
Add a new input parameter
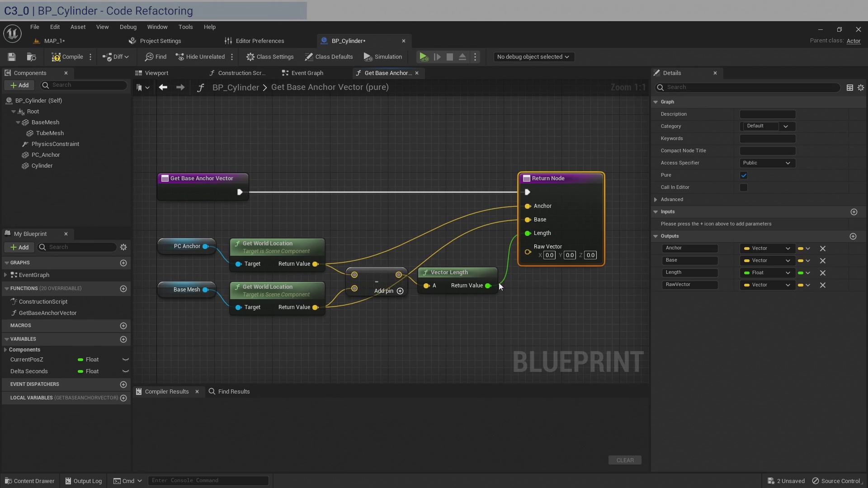pos(854,212)
